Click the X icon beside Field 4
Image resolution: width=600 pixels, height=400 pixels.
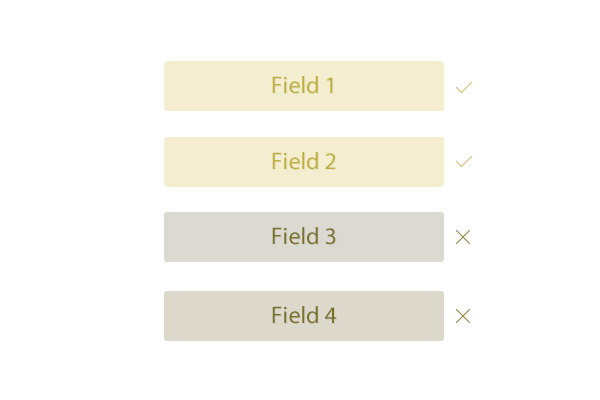(463, 316)
